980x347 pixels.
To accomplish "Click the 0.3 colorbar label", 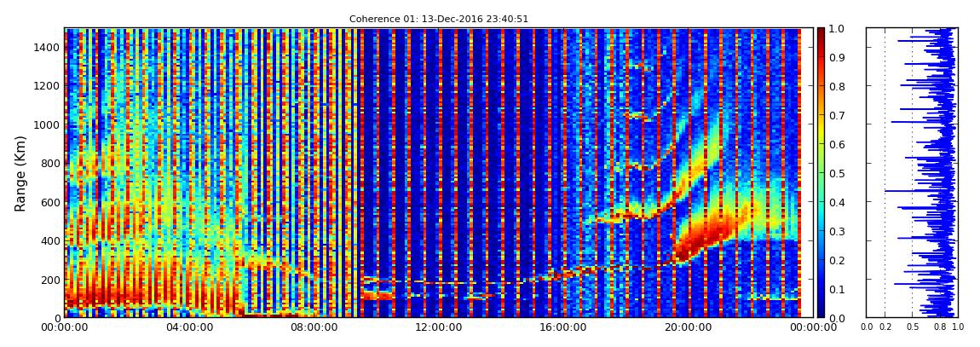I will point(839,231).
